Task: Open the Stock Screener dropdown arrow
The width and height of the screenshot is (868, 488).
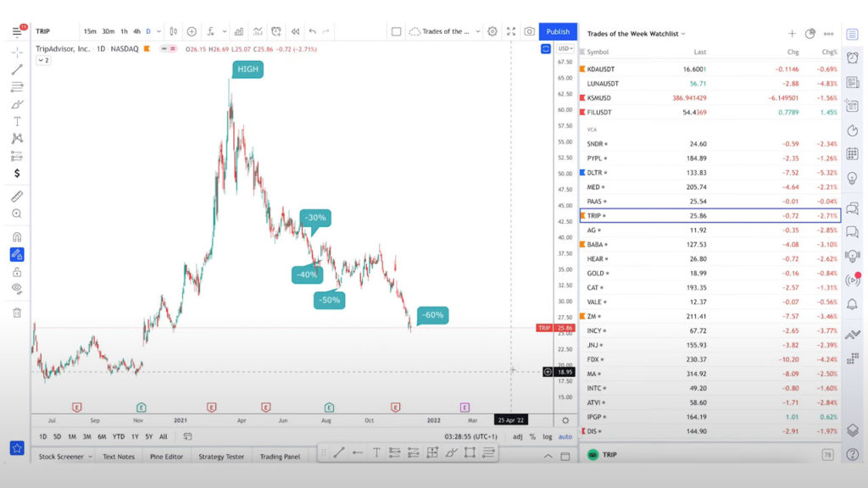Action: 90,457
